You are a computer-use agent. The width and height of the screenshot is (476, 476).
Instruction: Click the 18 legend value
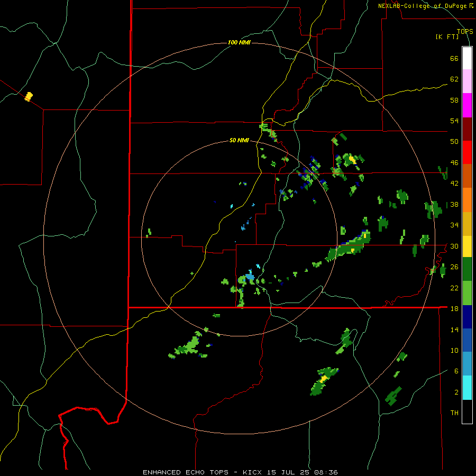[x=454, y=309]
